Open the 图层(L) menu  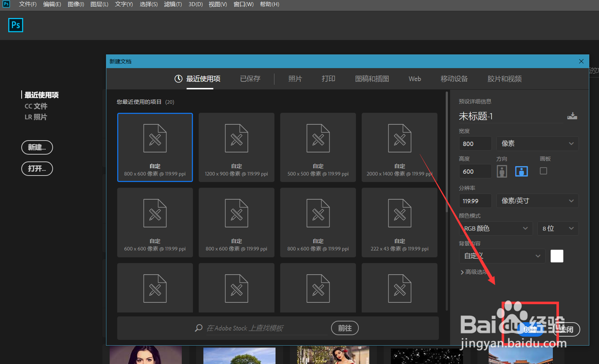coord(99,4)
